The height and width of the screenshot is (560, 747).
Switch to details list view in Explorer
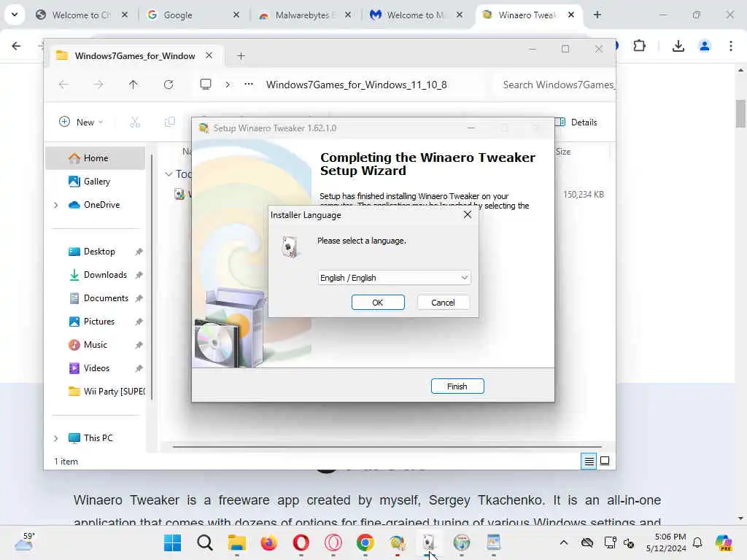pyautogui.click(x=589, y=461)
